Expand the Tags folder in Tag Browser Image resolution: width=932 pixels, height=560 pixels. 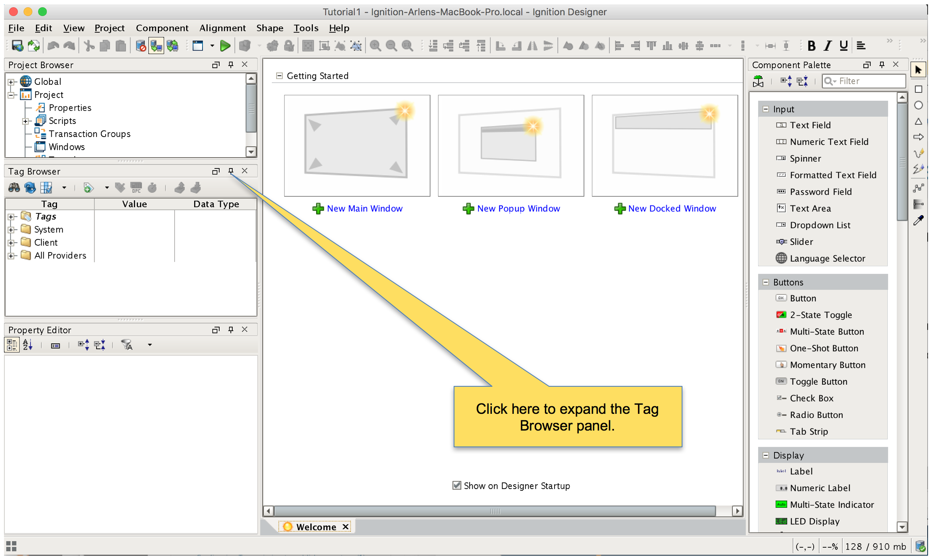click(x=11, y=217)
